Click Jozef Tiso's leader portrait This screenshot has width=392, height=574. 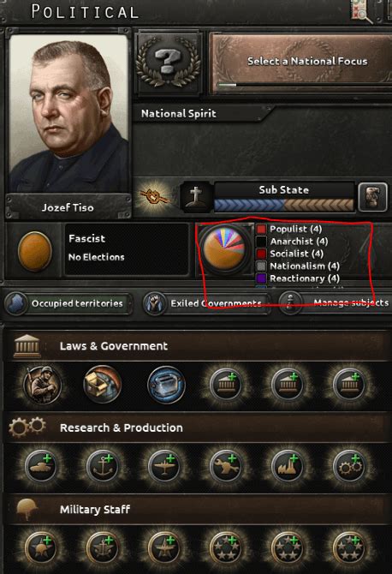[x=68, y=114]
